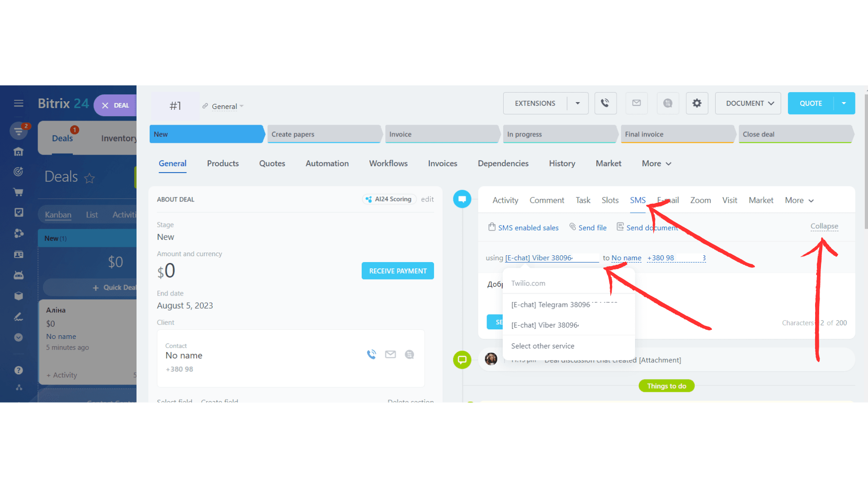Select the SMS tab in timeline
The height and width of the screenshot is (488, 868).
[x=637, y=200]
